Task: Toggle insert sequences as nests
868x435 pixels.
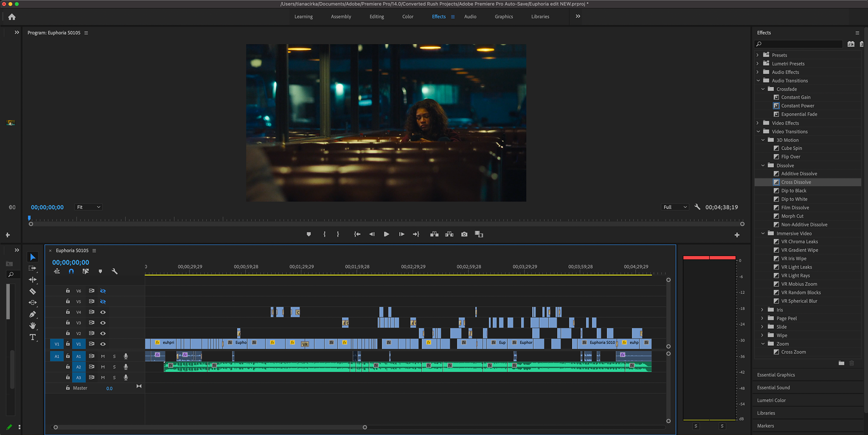Action: pos(57,271)
